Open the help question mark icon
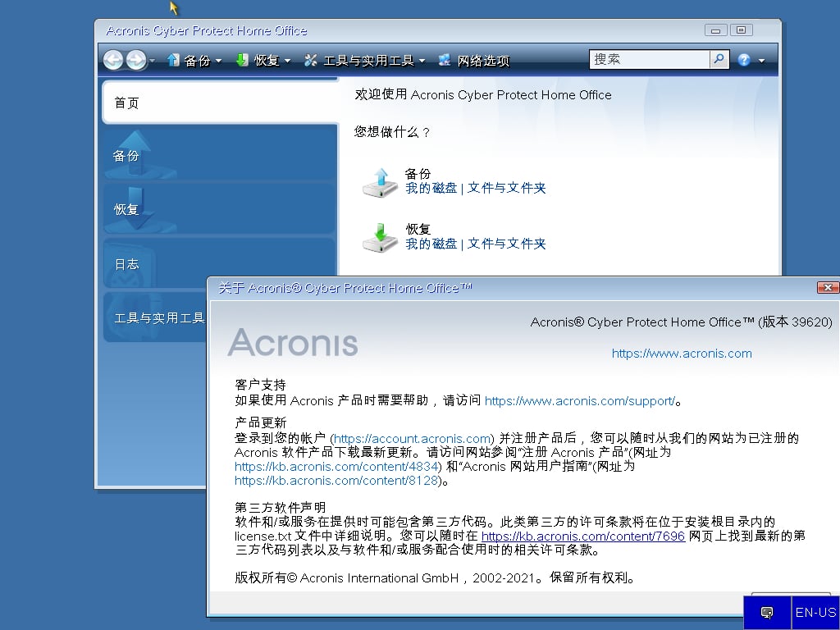 tap(743, 59)
